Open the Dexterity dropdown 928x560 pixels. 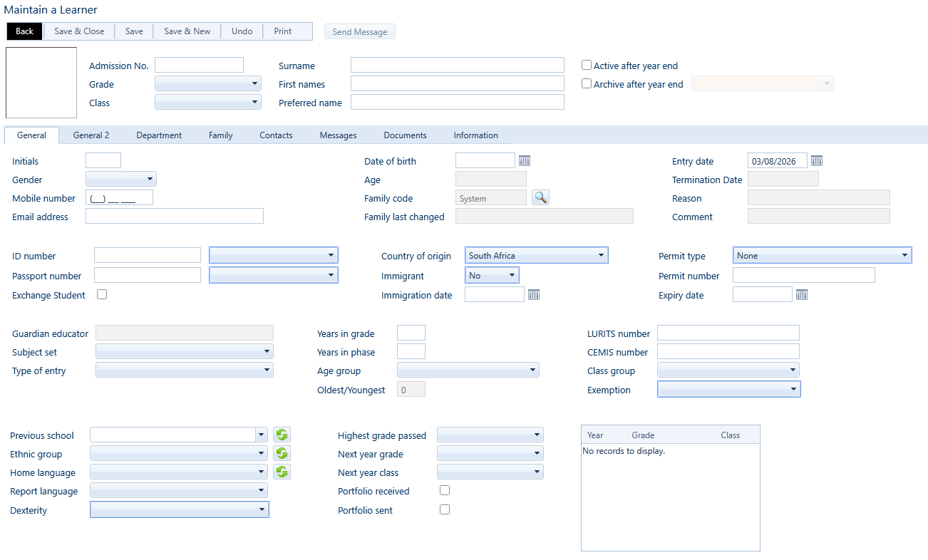tap(180, 509)
